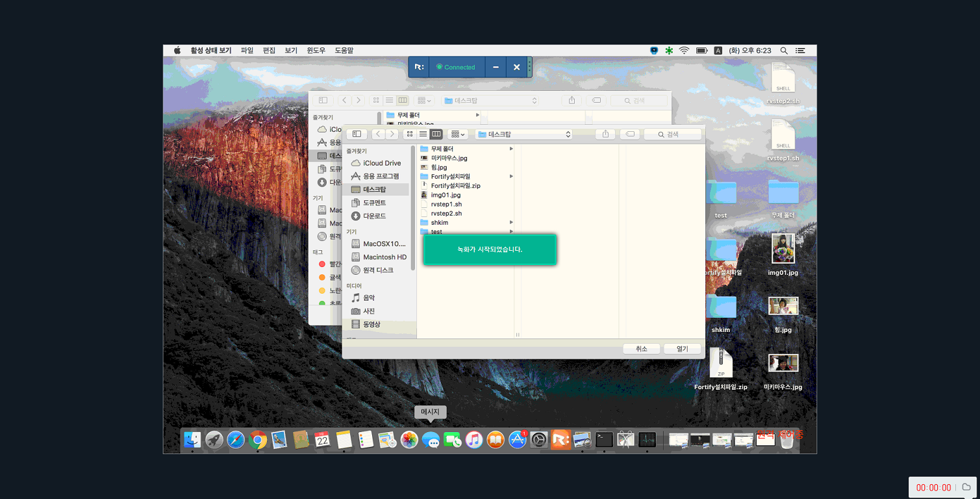Open the 데스크탑 location popup in front dialog
The image size is (980, 499).
click(x=523, y=134)
